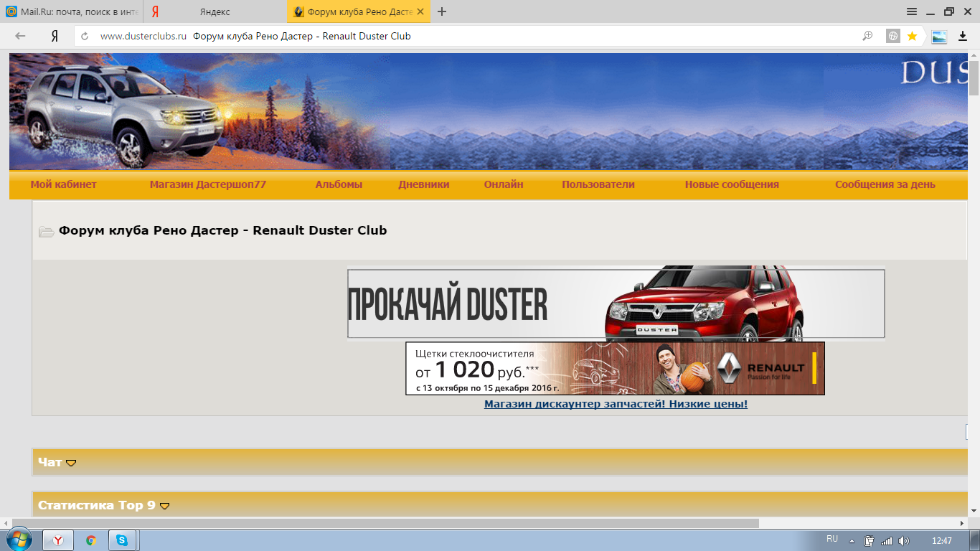Go back with the browser back arrow

coord(20,36)
